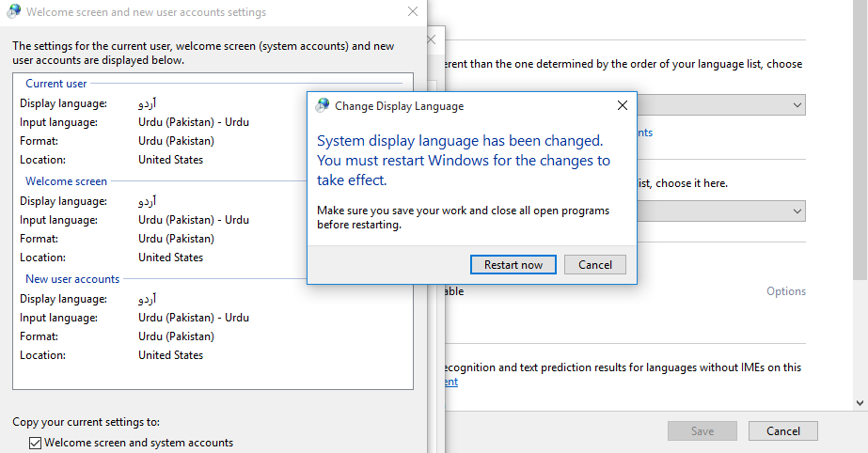Screen dimensions: 868x453
Task: Click Welcome screen Input language value
Action: (194, 220)
